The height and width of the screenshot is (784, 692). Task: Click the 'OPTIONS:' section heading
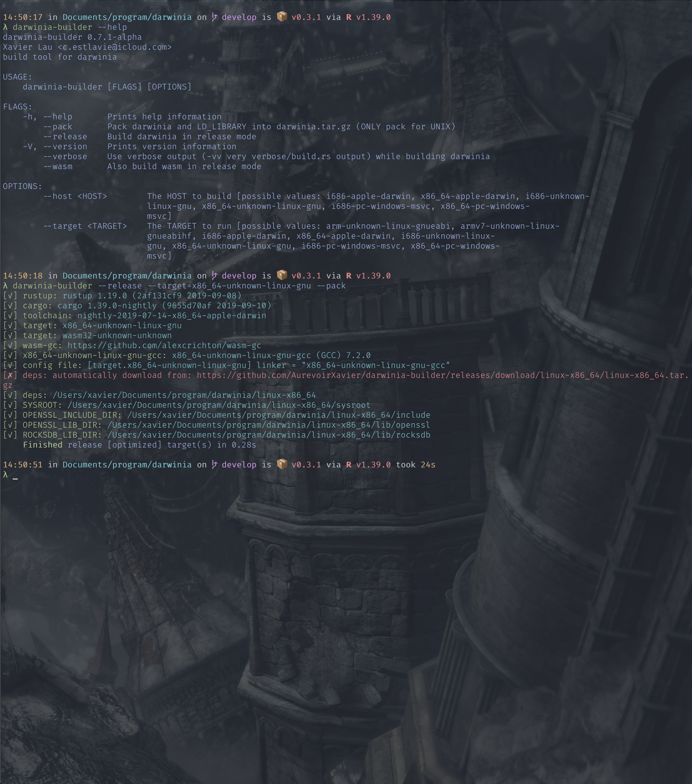pos(22,186)
